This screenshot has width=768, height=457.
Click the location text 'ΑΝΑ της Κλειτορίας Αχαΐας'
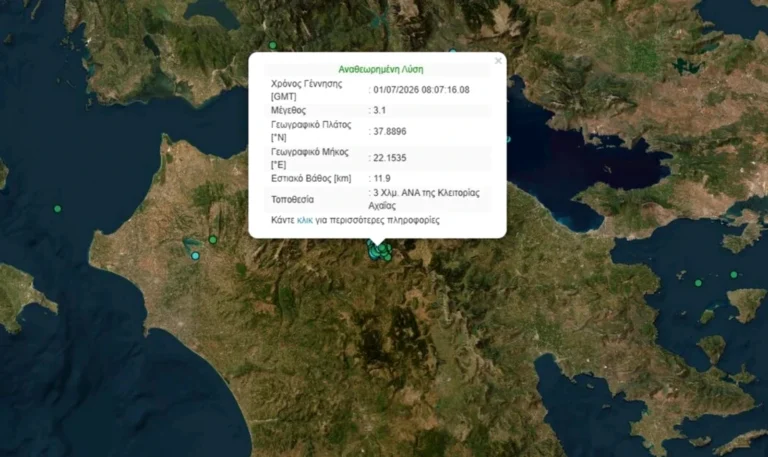pos(424,199)
